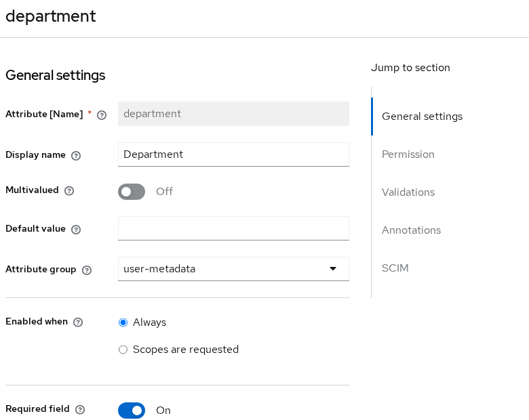Screen dimensions: 529x420
Task: Open the Attribute group dropdown
Action: (x=233, y=269)
